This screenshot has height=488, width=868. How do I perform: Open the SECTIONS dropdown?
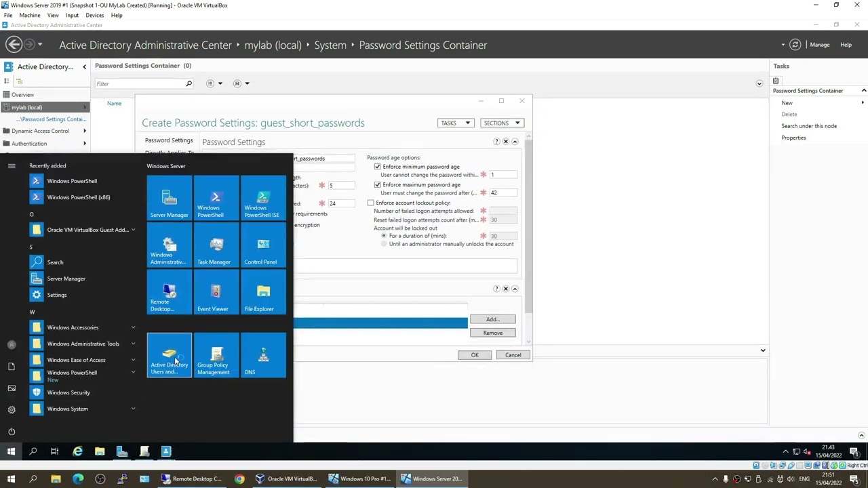(x=502, y=123)
